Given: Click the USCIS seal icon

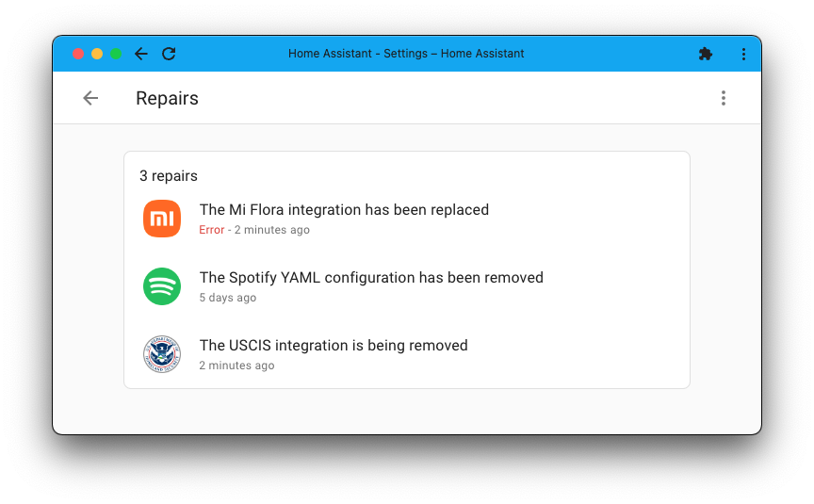Looking at the screenshot, I should pyautogui.click(x=162, y=354).
